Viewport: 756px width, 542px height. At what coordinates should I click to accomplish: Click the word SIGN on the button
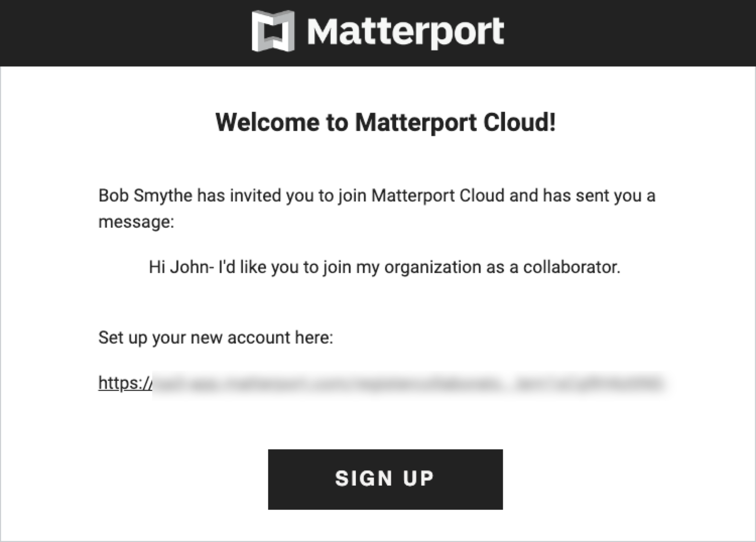(x=363, y=479)
